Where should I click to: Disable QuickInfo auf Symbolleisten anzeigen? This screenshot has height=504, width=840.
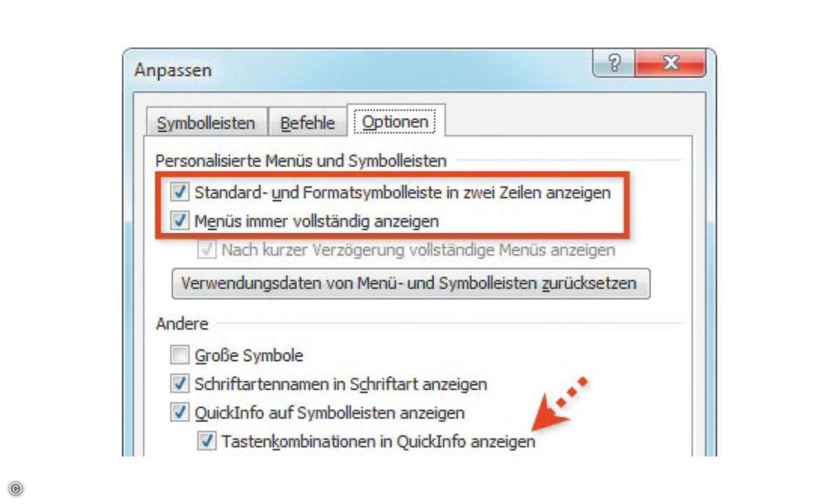[181, 412]
